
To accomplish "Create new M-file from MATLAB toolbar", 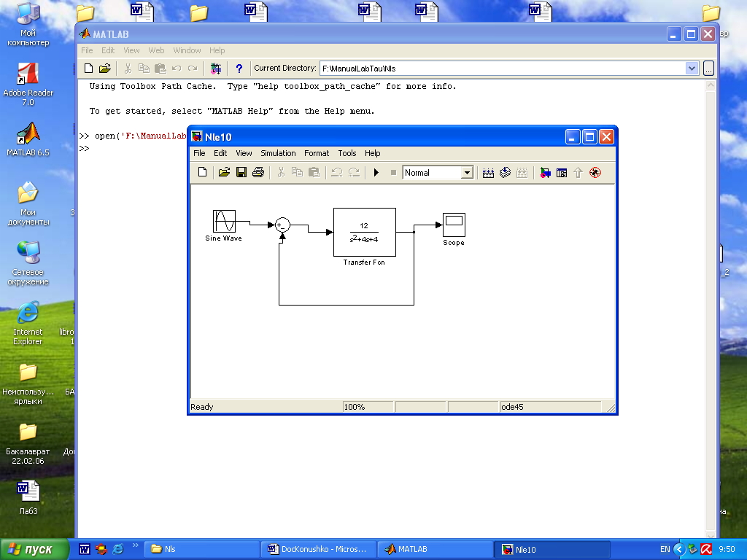I will (88, 68).
